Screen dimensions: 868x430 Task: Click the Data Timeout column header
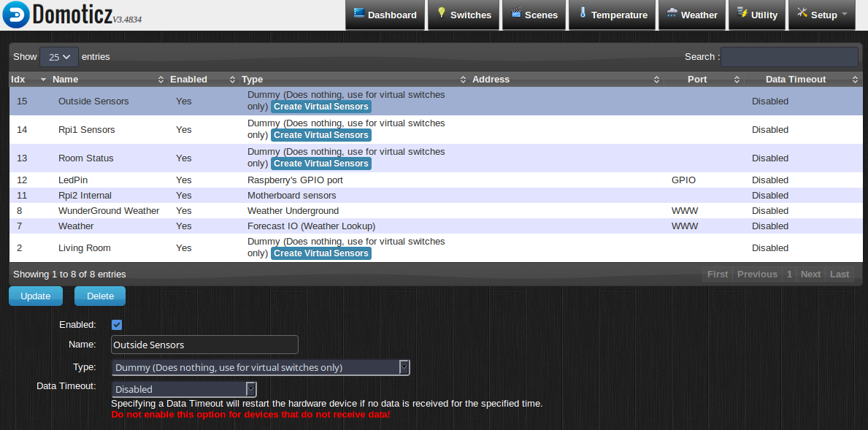[803, 80]
